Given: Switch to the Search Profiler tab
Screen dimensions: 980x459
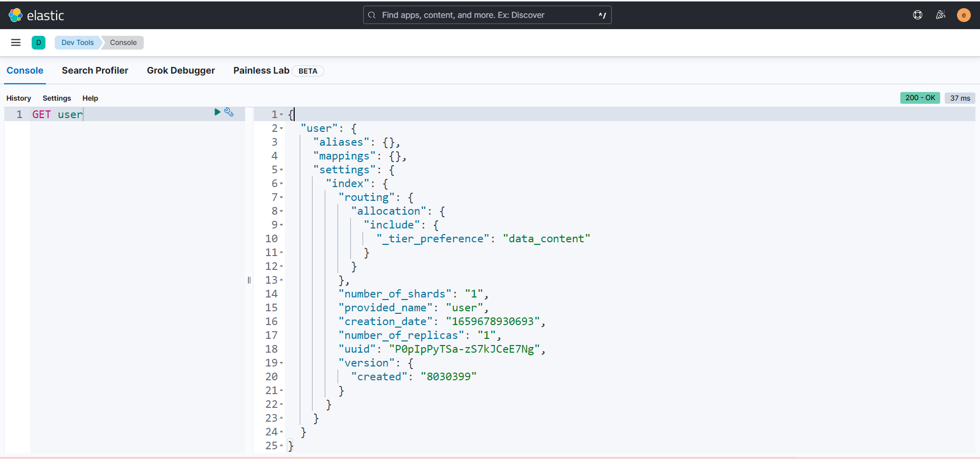Looking at the screenshot, I should 95,71.
